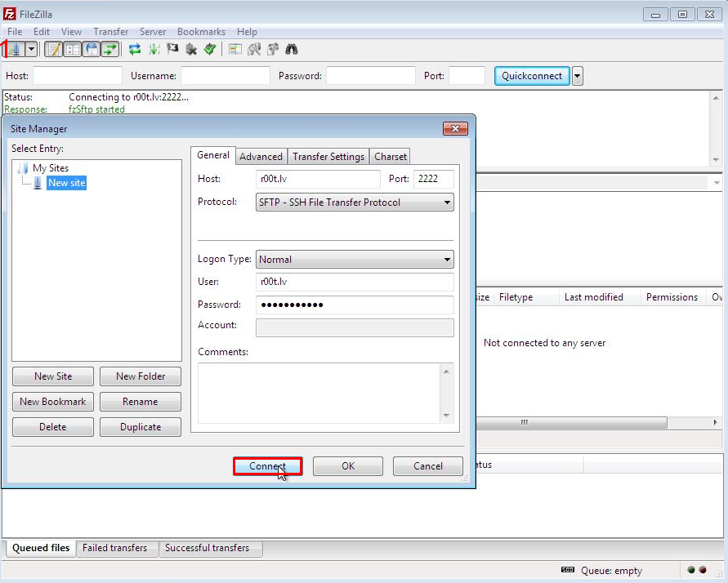Click the horizontal scrollbar in the remote file list

point(572,423)
